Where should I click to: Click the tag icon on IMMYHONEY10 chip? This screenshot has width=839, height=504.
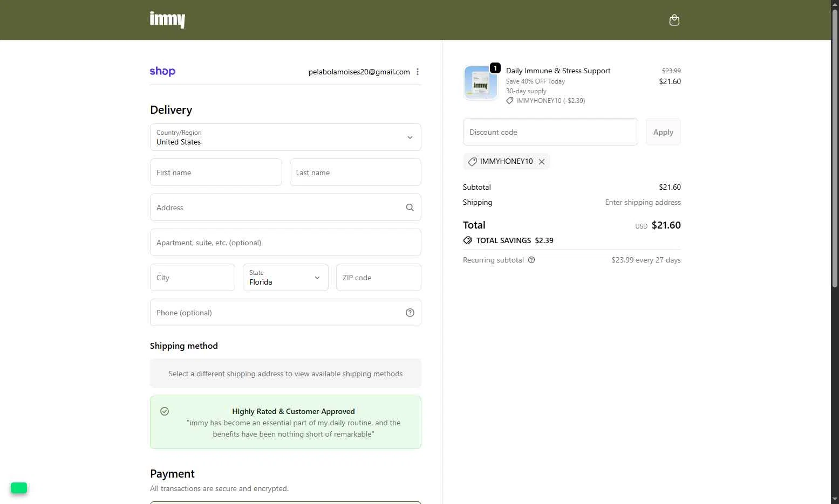pos(472,162)
